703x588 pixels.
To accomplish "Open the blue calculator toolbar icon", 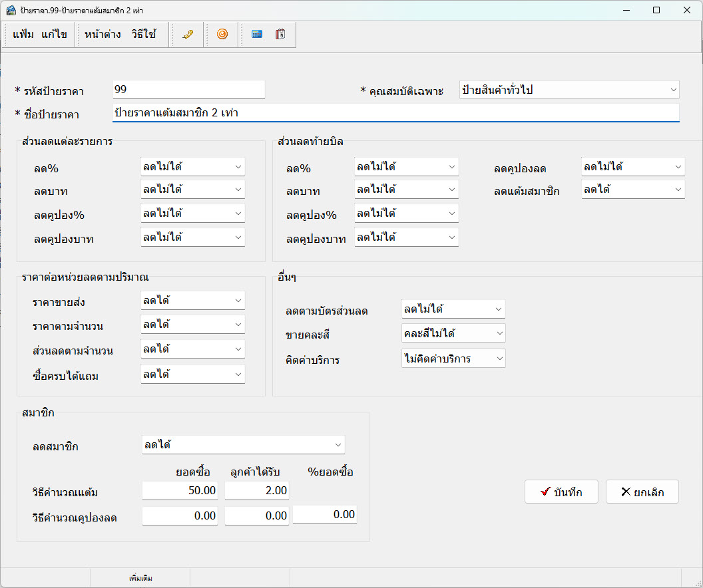I will pyautogui.click(x=256, y=35).
